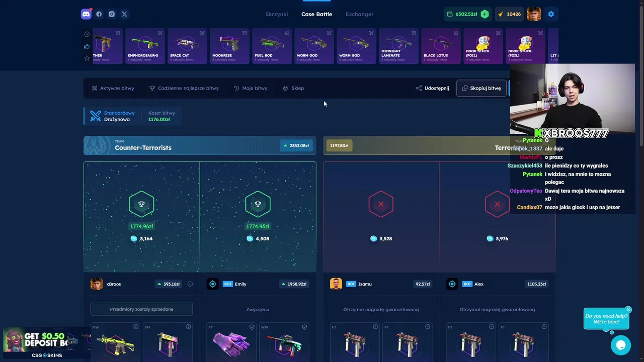Show favorite drops star icon
This screenshot has width=644, height=362.
click(x=87, y=58)
